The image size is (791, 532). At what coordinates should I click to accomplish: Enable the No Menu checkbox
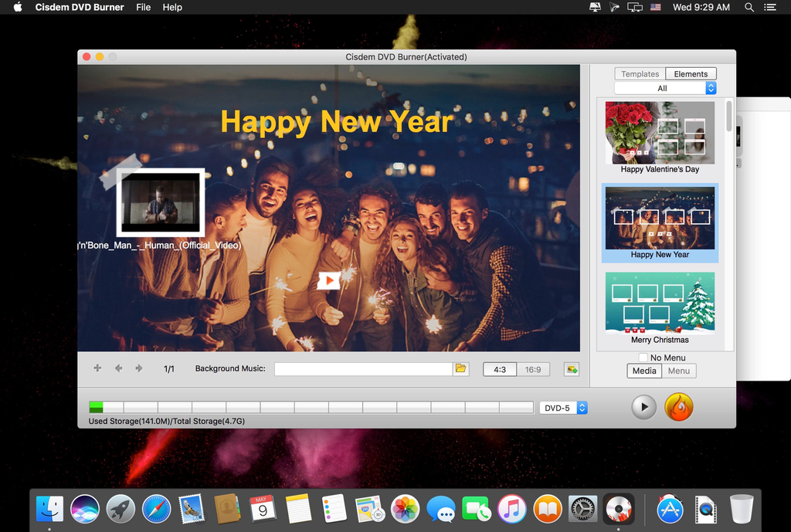tap(643, 357)
